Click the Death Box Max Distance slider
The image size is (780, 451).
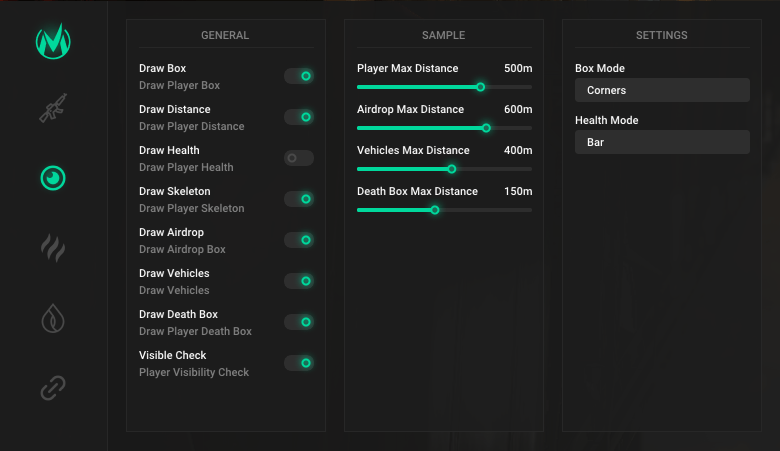(x=435, y=210)
